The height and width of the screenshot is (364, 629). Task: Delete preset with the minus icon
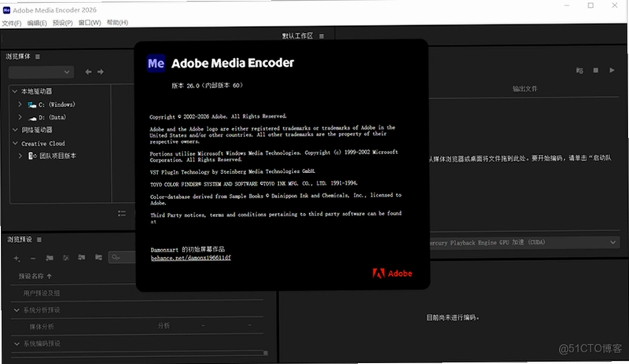[x=33, y=258]
